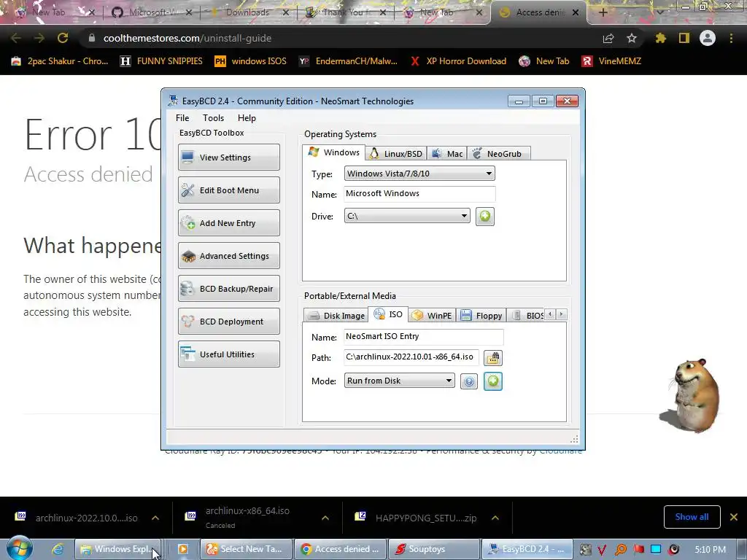Switch to the BIOS tab
747x560 pixels.
click(x=527, y=316)
